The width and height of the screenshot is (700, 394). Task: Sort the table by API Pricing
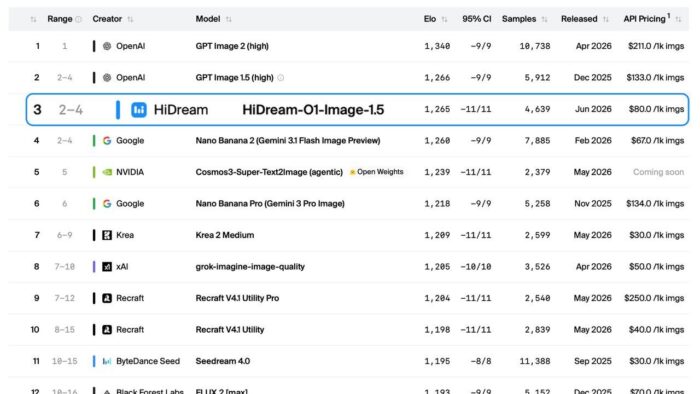(x=678, y=19)
